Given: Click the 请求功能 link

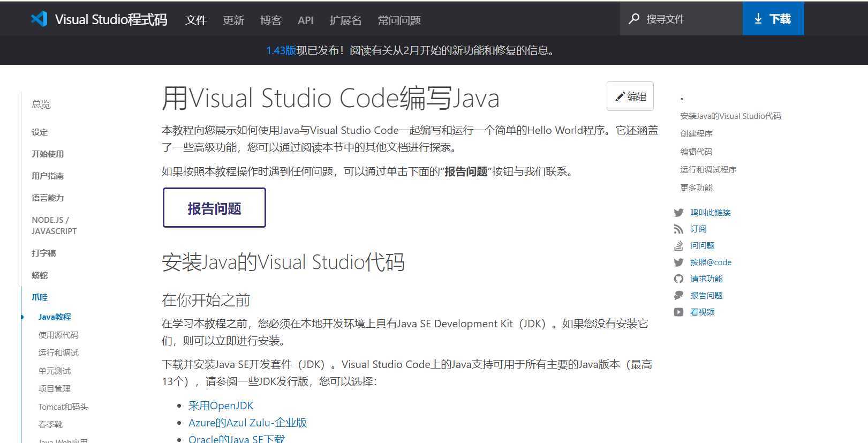Looking at the screenshot, I should pyautogui.click(x=706, y=279).
